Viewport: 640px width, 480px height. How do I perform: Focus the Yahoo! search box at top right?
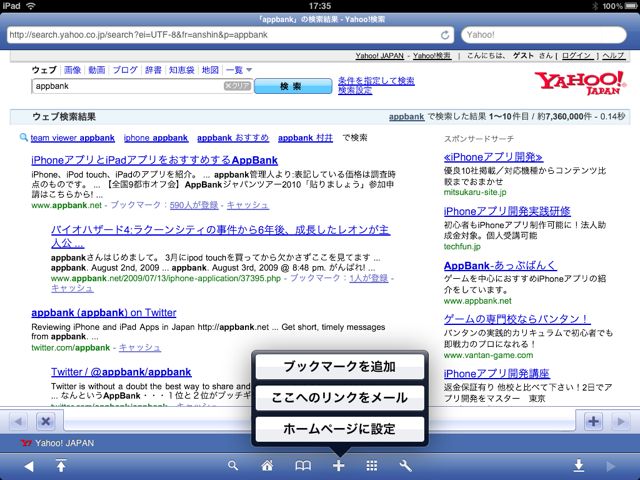tap(544, 35)
